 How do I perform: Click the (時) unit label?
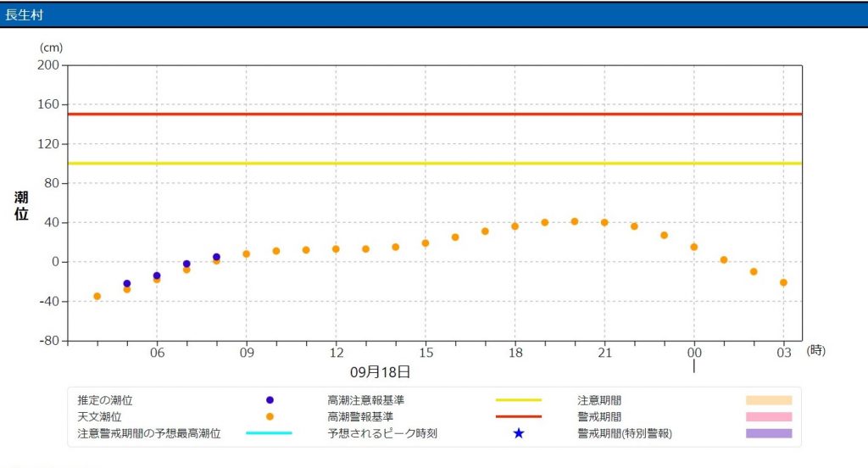[816, 350]
